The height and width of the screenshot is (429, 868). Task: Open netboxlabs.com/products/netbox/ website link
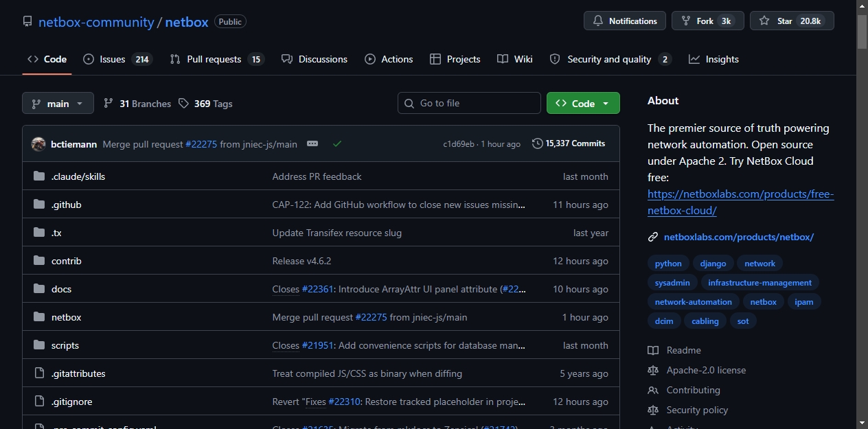click(x=738, y=237)
